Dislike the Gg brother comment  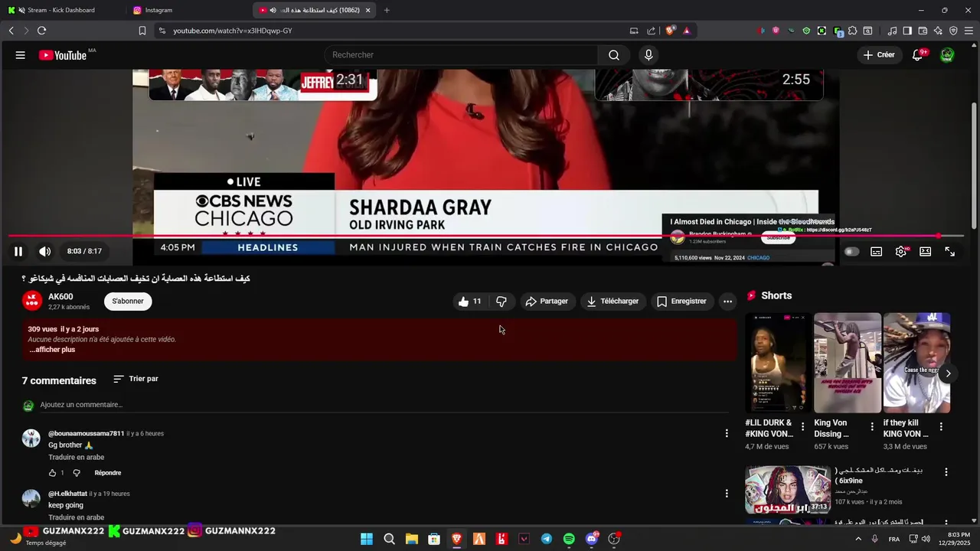click(76, 473)
